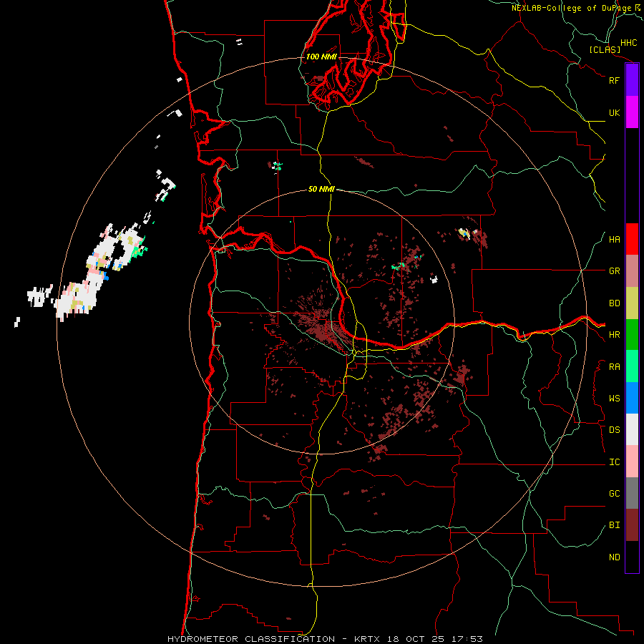Image resolution: width=644 pixels, height=644 pixels.
Task: Click the [CLAS] units label
Action: pos(605,50)
